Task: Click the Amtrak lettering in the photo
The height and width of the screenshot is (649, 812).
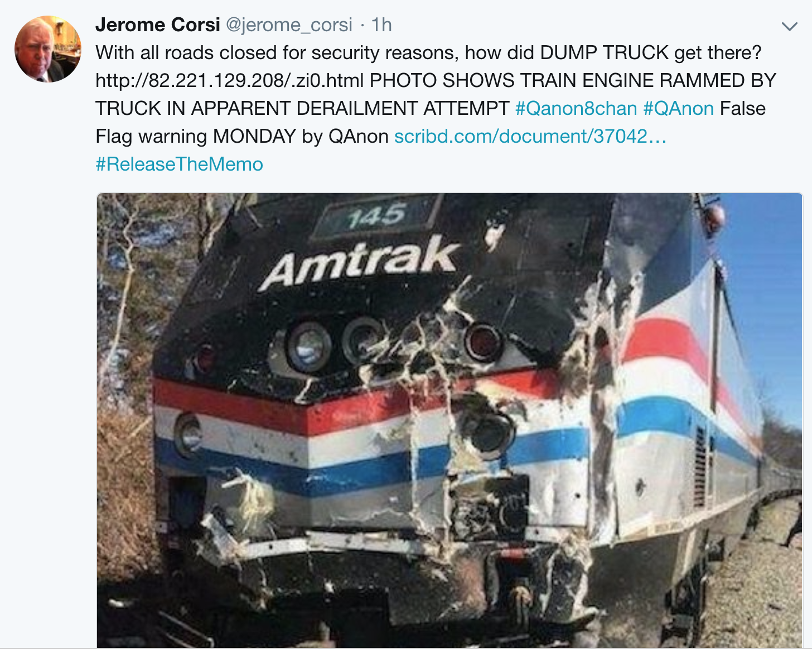Action: pyautogui.click(x=360, y=263)
